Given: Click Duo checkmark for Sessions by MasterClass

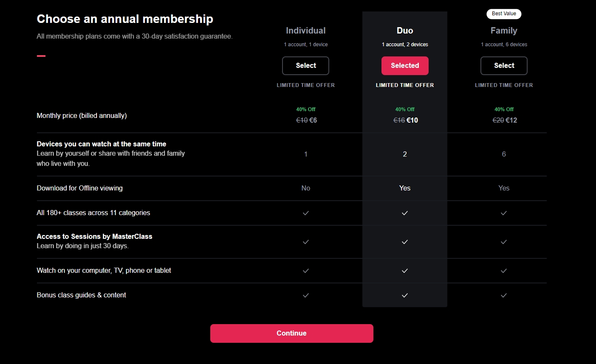Looking at the screenshot, I should (405, 242).
